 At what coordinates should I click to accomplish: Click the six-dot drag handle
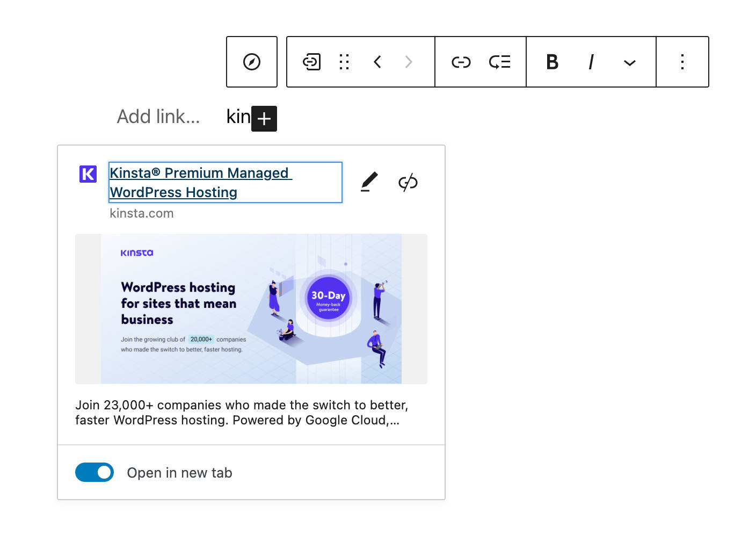344,62
